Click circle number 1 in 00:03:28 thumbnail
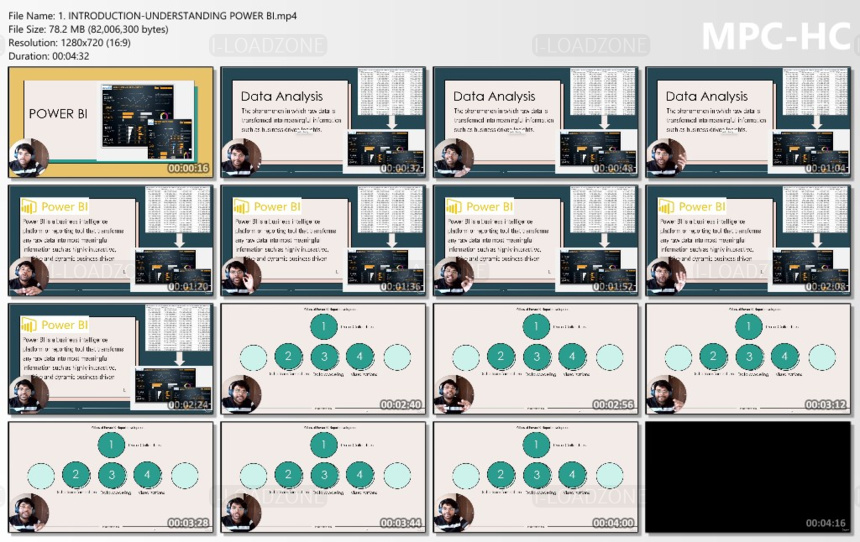The width and height of the screenshot is (860, 542). click(111, 445)
